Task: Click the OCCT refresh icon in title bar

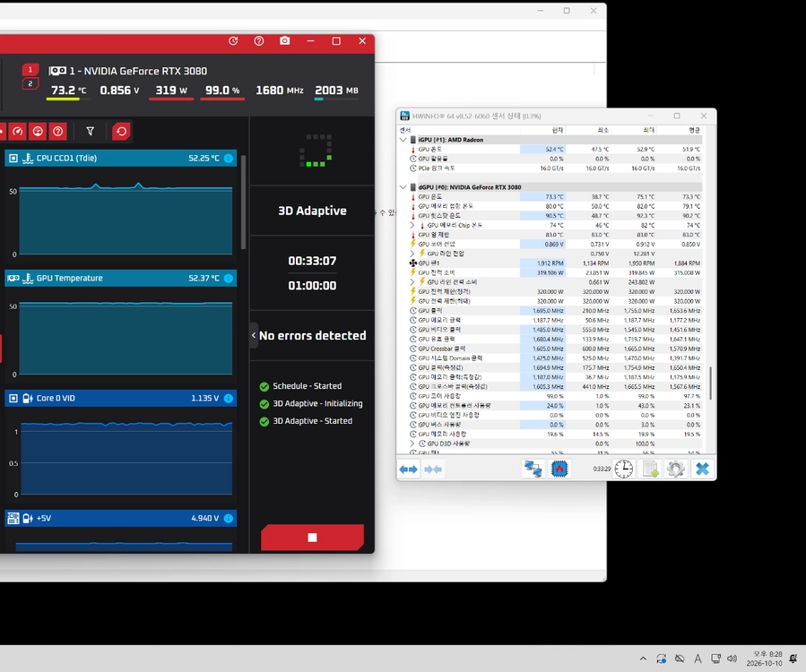Action: point(233,41)
